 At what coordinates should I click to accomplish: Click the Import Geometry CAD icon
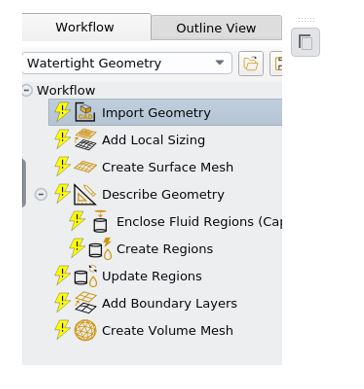coord(85,112)
